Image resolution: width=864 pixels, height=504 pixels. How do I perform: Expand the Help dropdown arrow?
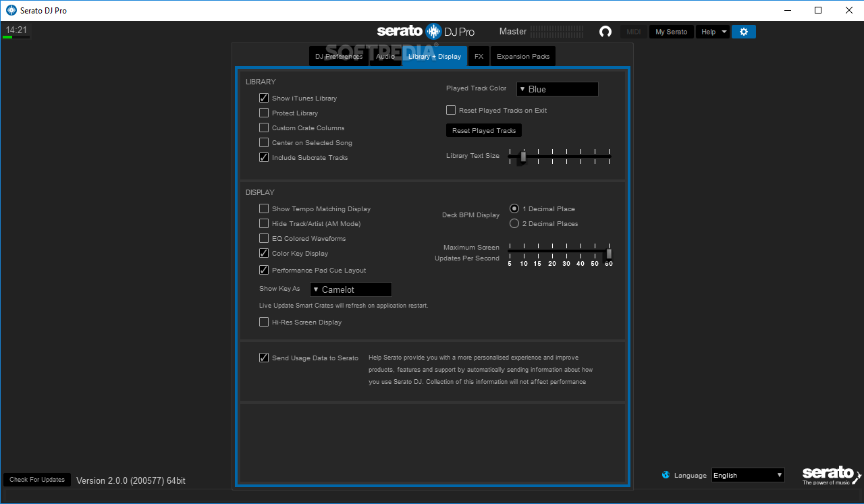click(x=724, y=32)
